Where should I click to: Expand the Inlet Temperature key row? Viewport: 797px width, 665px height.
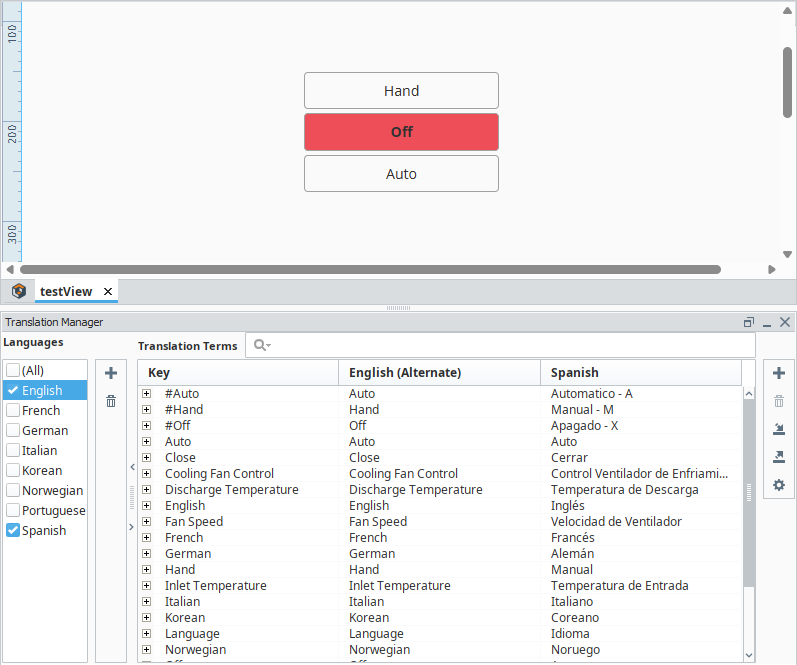coord(147,586)
